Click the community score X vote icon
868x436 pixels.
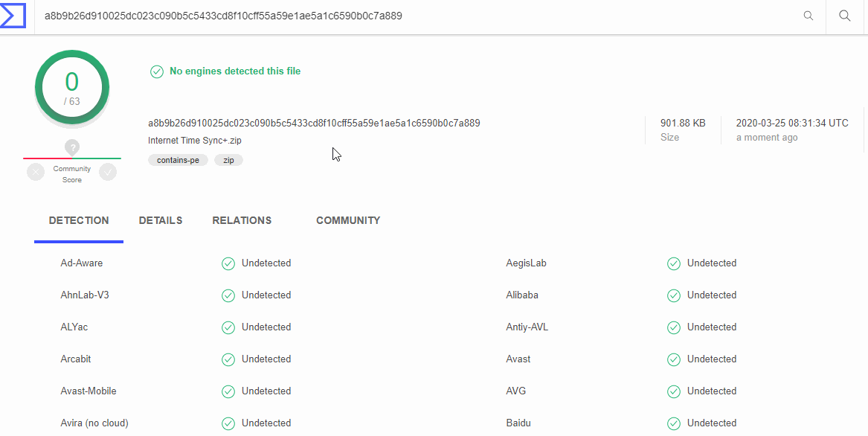[x=36, y=173]
